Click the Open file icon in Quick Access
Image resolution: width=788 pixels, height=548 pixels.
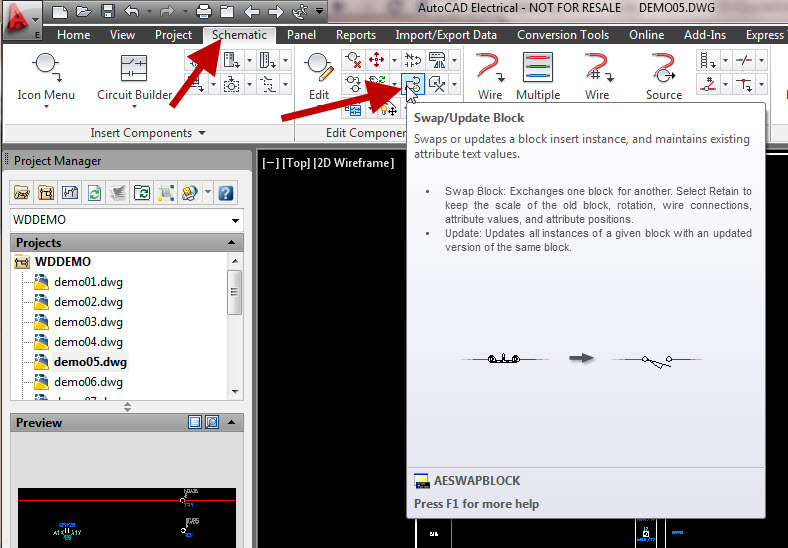[x=83, y=11]
